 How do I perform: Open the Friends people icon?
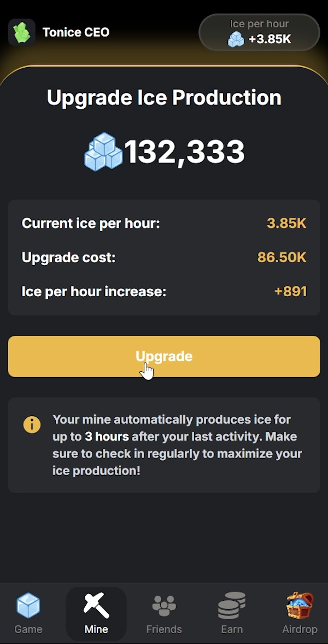tap(164, 604)
